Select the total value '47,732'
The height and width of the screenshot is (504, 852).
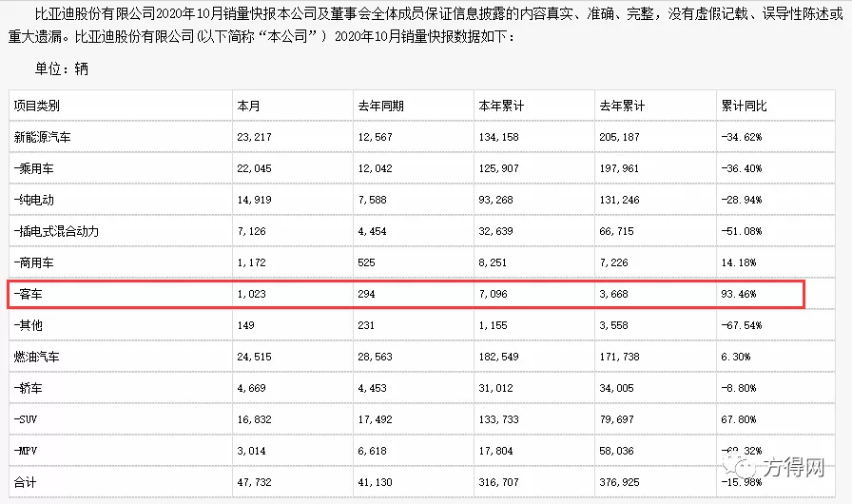pyautogui.click(x=254, y=482)
